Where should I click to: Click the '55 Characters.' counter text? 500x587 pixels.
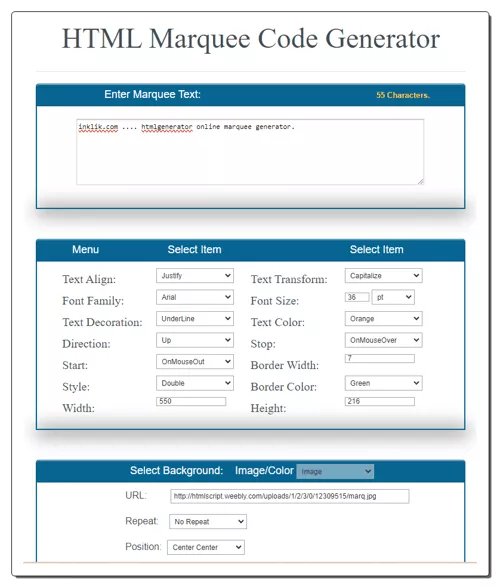(x=403, y=95)
